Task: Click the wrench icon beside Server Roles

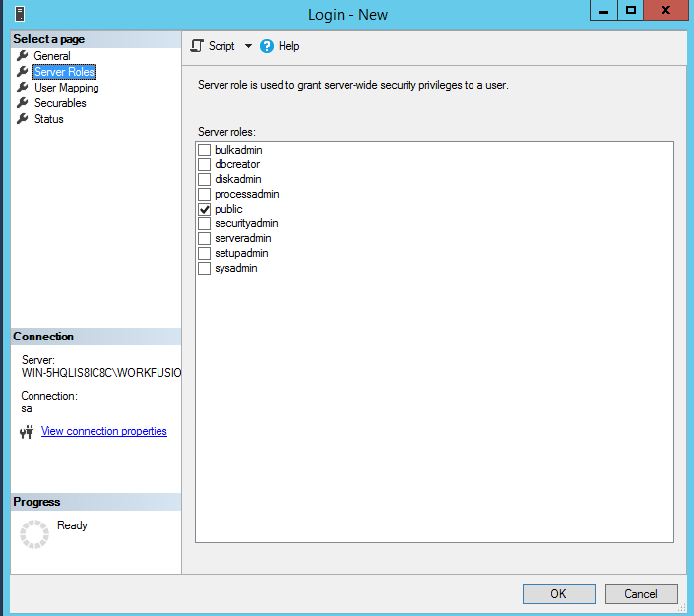Action: [22, 71]
